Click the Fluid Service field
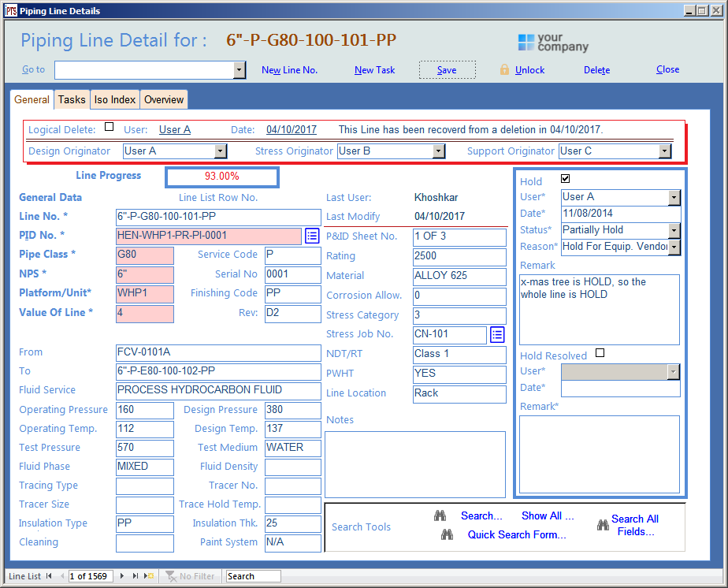The height and width of the screenshot is (588, 728). [x=218, y=390]
